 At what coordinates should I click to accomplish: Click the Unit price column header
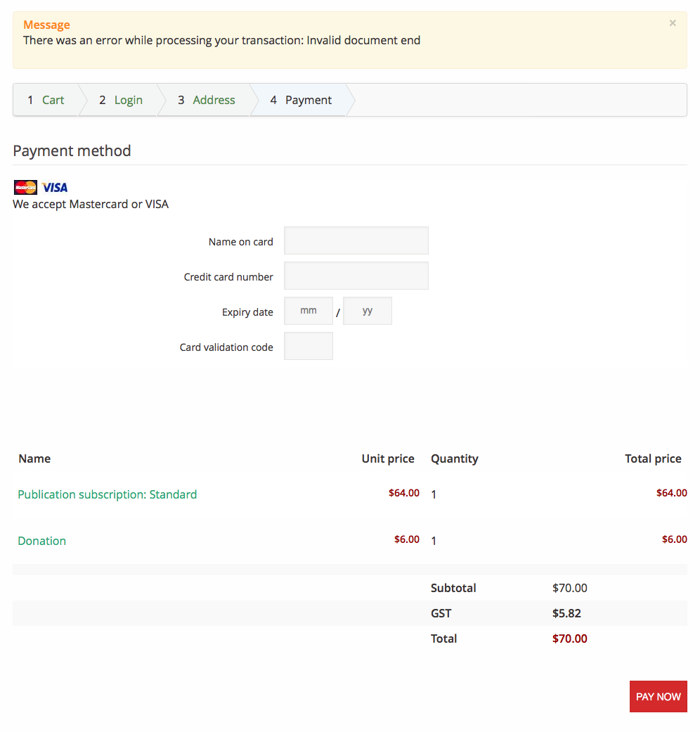pyautogui.click(x=388, y=458)
